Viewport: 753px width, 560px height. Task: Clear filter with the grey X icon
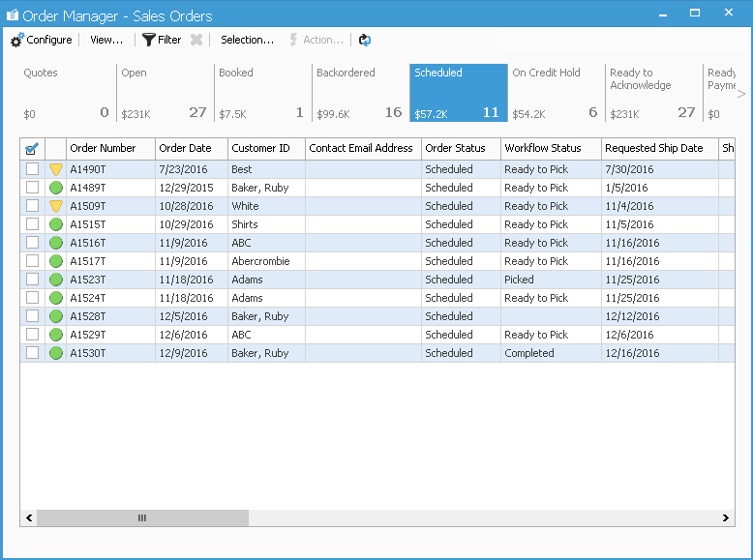(x=196, y=40)
